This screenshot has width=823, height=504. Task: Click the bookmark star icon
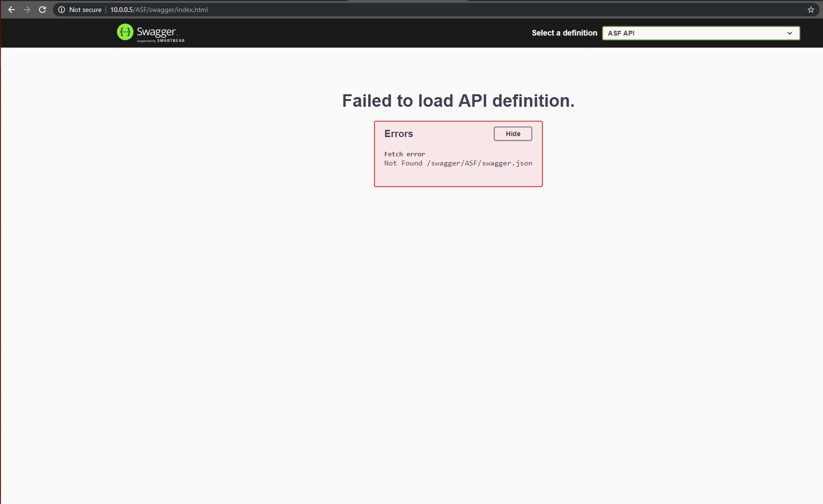click(812, 9)
